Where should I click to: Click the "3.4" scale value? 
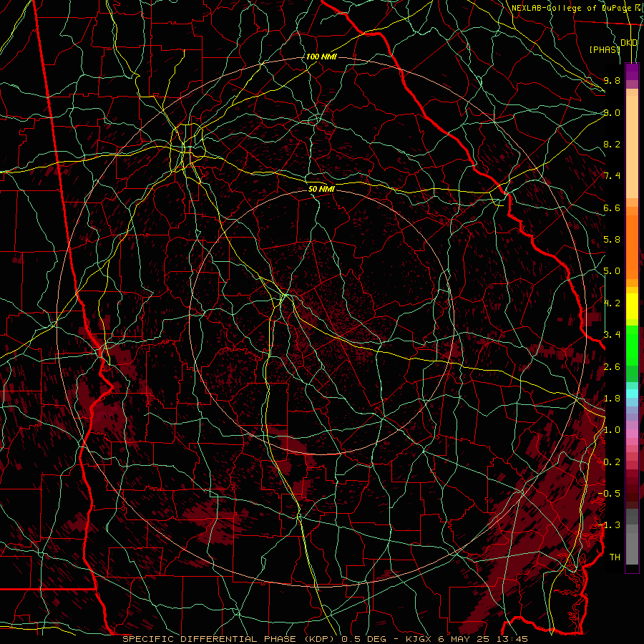(x=612, y=335)
